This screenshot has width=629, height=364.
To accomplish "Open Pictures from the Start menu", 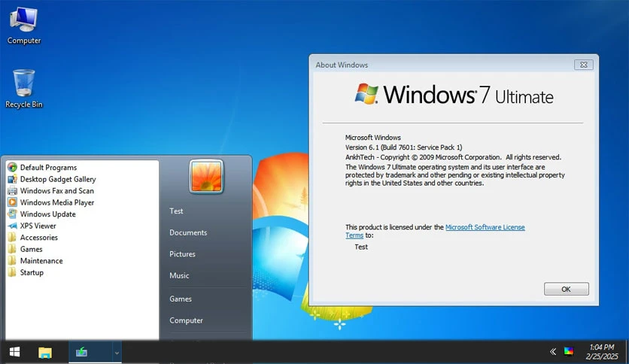I will coord(182,253).
